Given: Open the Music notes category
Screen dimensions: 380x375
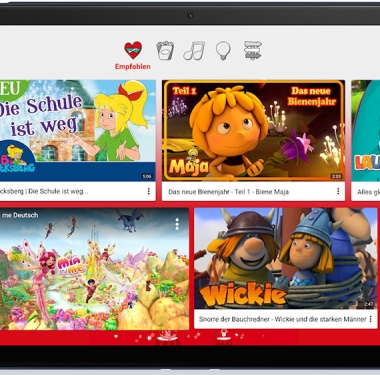Looking at the screenshot, I should pos(194,51).
